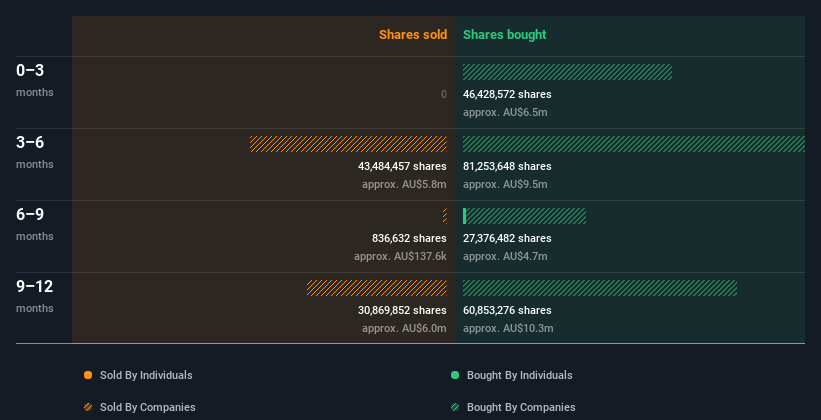821x420 pixels.
Task: Click the 836,632 shares value
Action: (x=409, y=238)
